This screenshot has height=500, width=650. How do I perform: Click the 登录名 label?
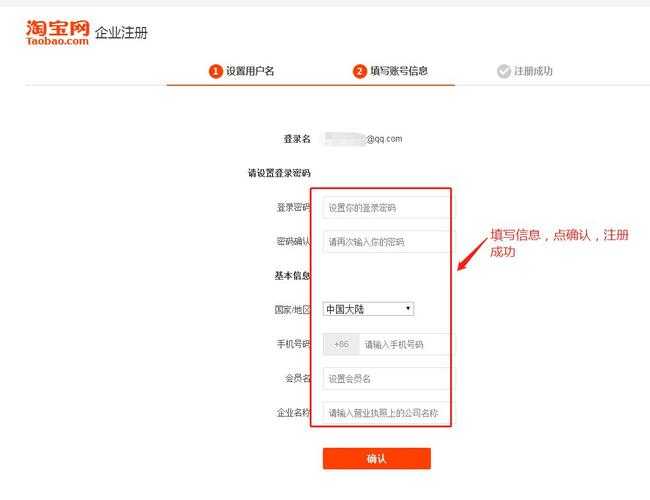(x=297, y=139)
